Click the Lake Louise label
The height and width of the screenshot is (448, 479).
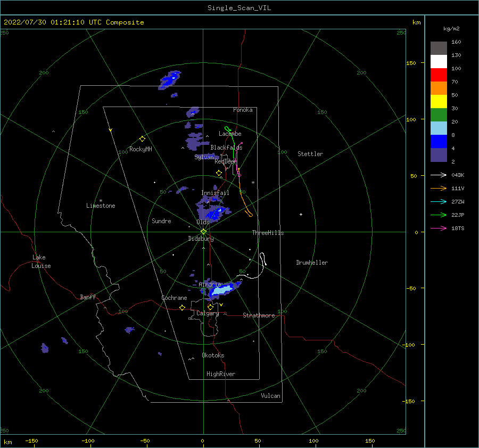[41, 262]
